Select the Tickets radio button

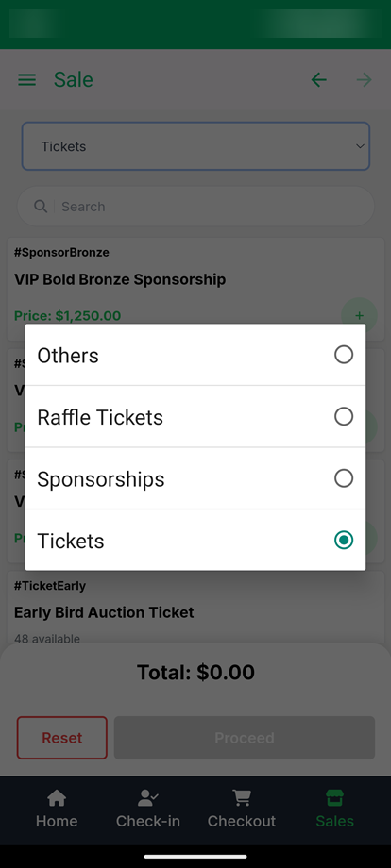pos(344,541)
